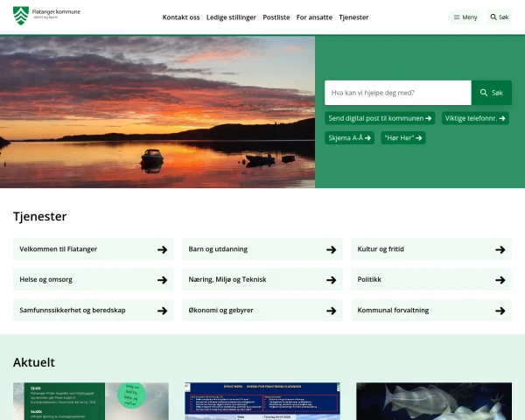Open the sunset hero photo
Screen dimensions: 525x420
coord(157,112)
